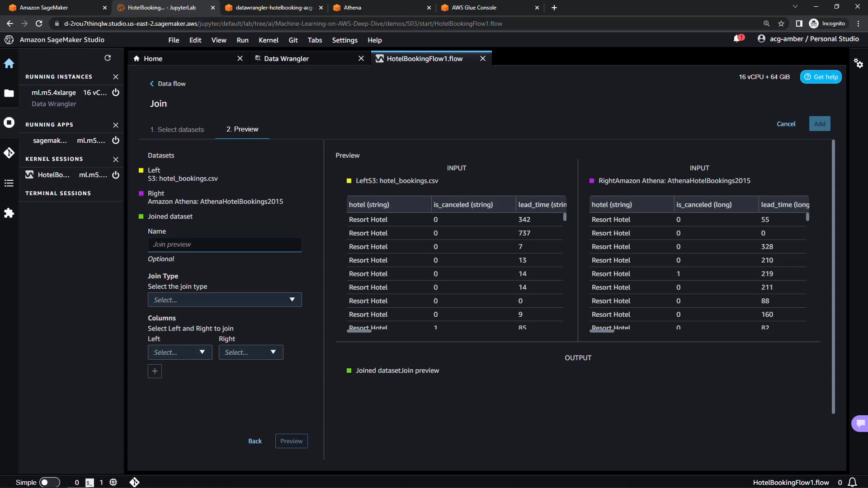Shut down HotelBo kernel session
The height and width of the screenshot is (488, 868).
pos(116,175)
